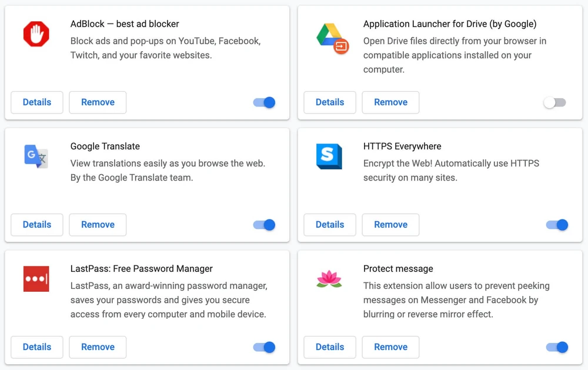Turn off the Protect message toggle
Viewport: 588px width, 370px height.
[x=557, y=347]
